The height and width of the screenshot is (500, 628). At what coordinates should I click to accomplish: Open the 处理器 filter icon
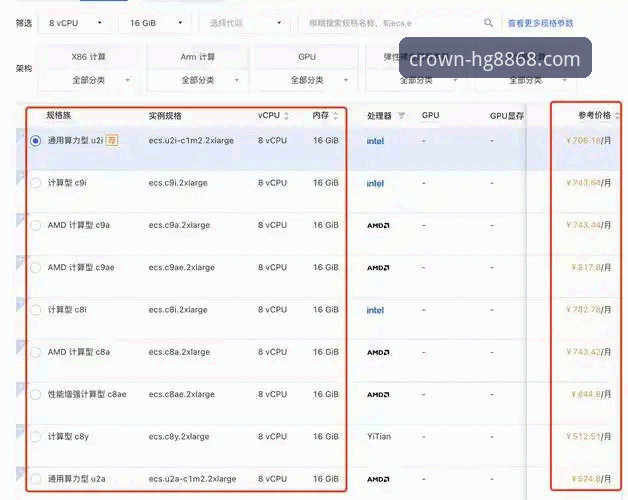(x=401, y=116)
